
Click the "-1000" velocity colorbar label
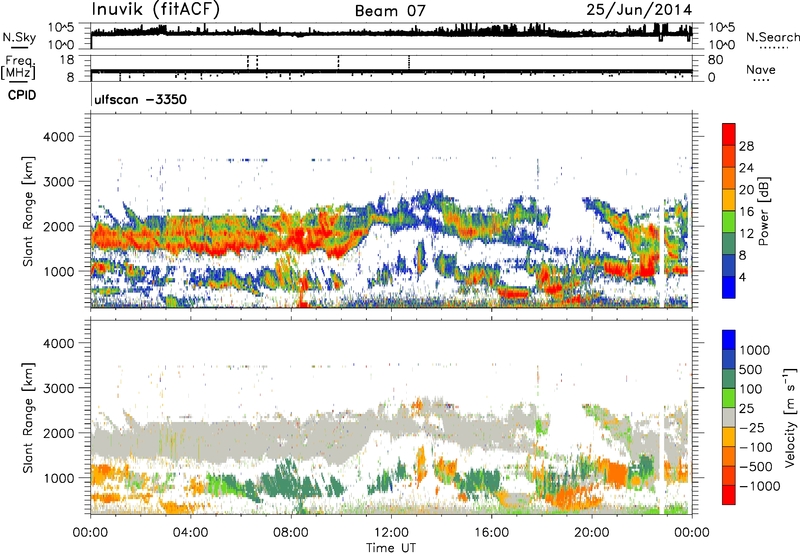tap(760, 486)
